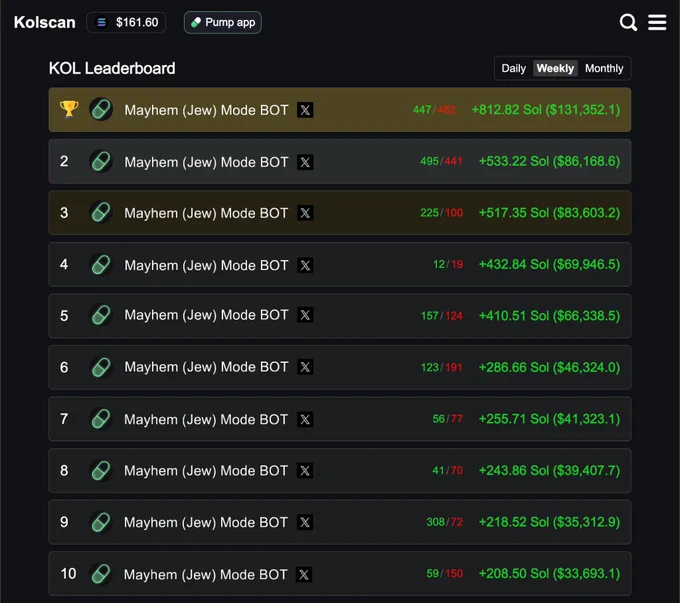Click +218.52 Sol ($35,312.9) profit value
This screenshot has height=603, width=680.
[x=549, y=522]
